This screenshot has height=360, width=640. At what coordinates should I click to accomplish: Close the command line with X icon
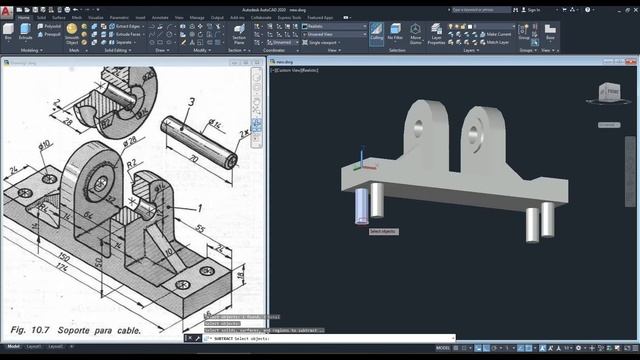coord(189,338)
